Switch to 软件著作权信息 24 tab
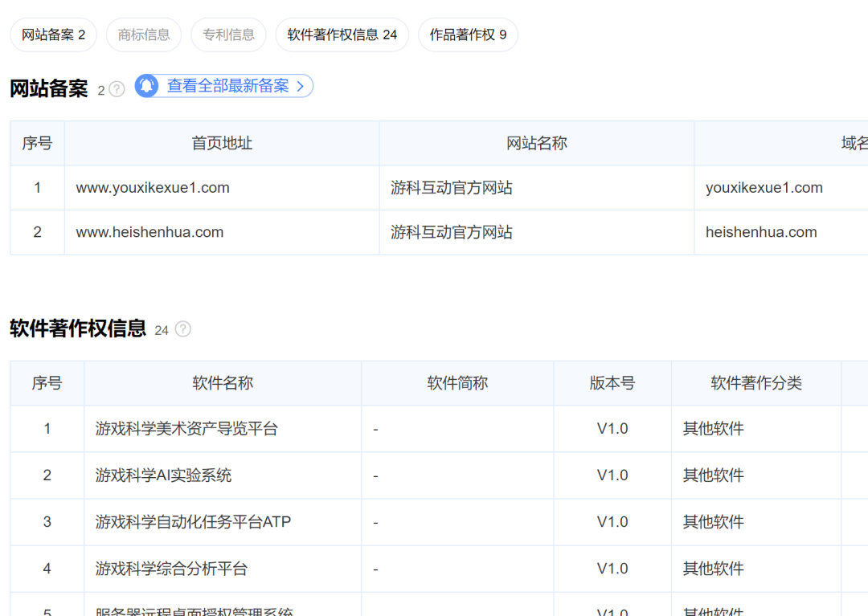Viewport: 868px width, 616px height. pyautogui.click(x=342, y=35)
